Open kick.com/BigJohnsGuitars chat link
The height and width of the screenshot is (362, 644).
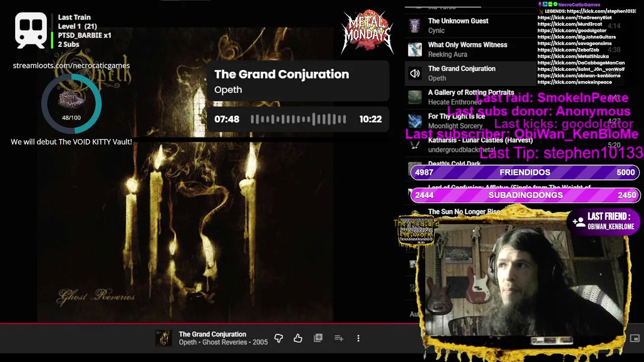click(x=577, y=37)
